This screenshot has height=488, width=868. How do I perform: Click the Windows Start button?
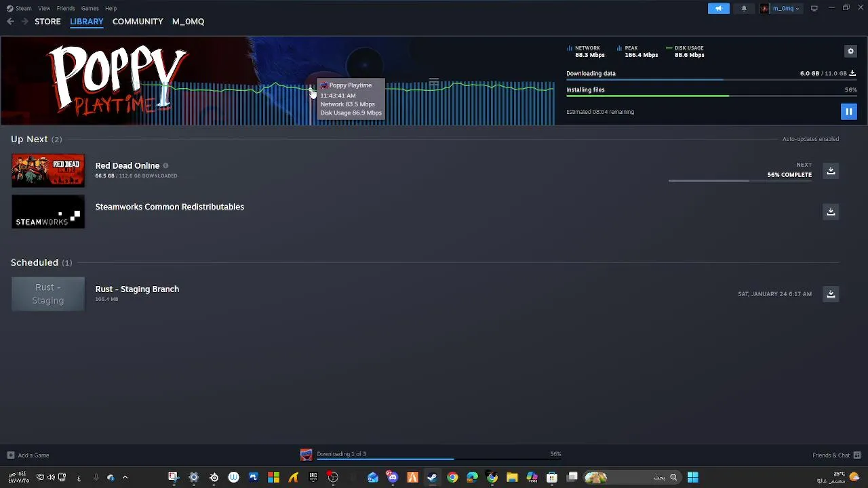point(692,477)
